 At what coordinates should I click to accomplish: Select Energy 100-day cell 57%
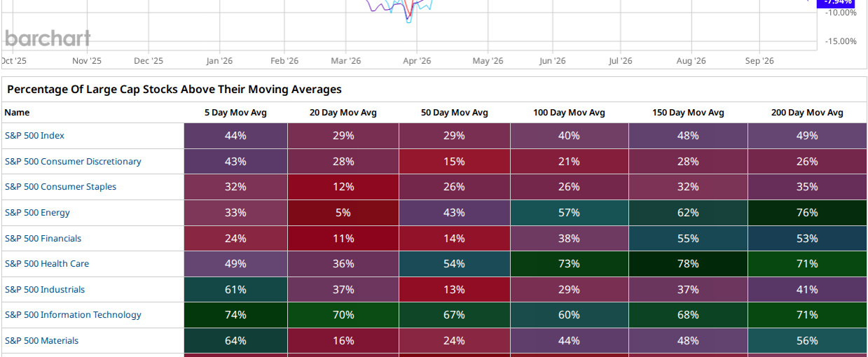click(569, 213)
